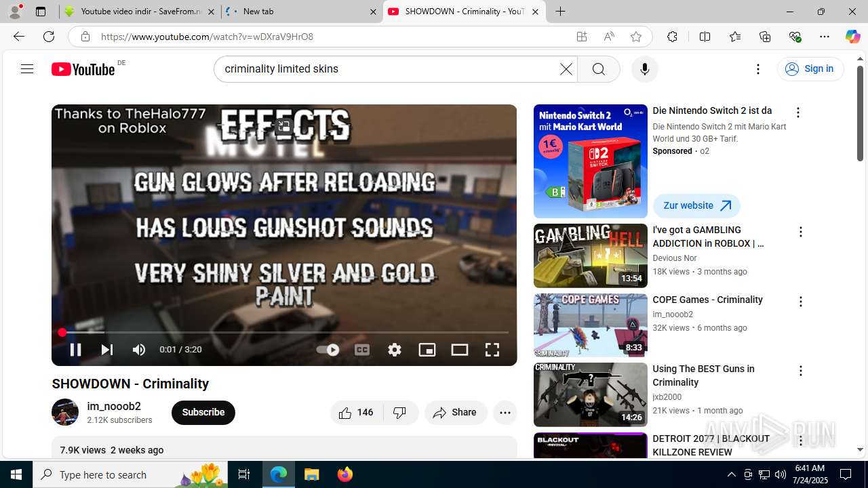Open a new browser tab
Viewport: 868px width, 488px height.
(560, 12)
